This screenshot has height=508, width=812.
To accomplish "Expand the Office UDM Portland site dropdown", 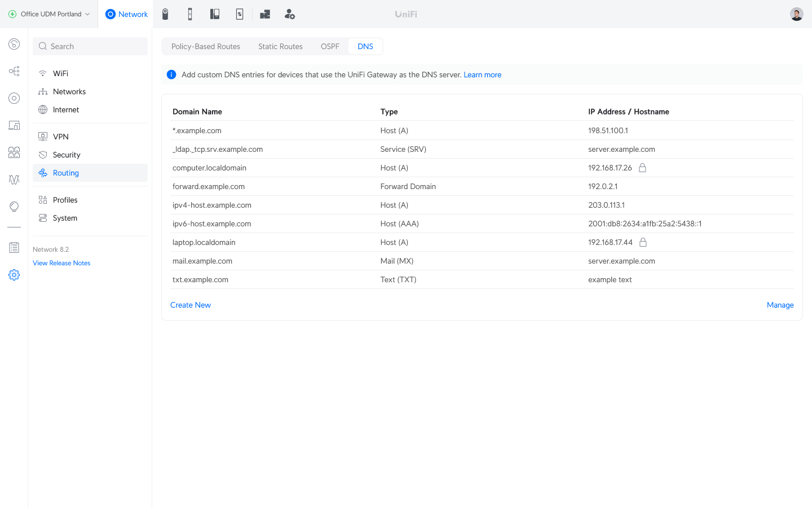I will pyautogui.click(x=49, y=14).
